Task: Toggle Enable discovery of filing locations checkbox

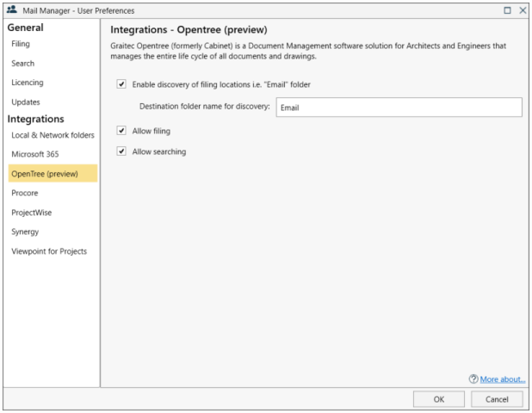Action: coord(121,84)
